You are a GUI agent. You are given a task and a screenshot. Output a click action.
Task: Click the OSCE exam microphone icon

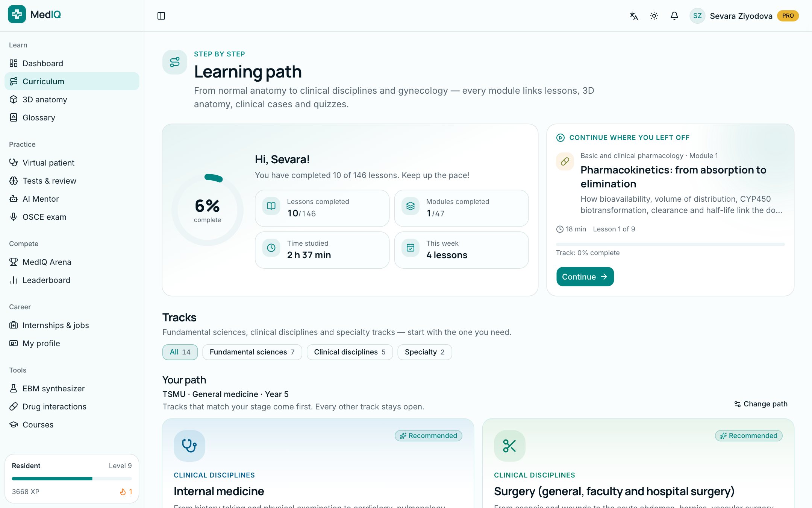[14, 217]
